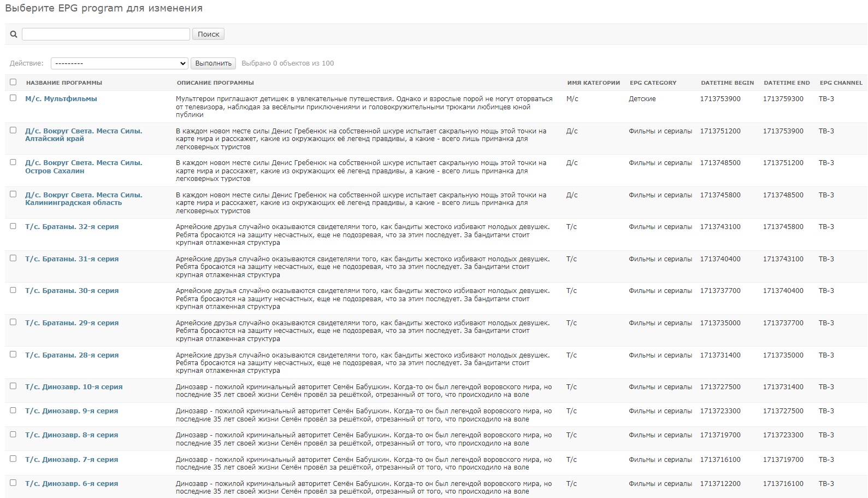Select checkbox for Алтайский край row

13,130
